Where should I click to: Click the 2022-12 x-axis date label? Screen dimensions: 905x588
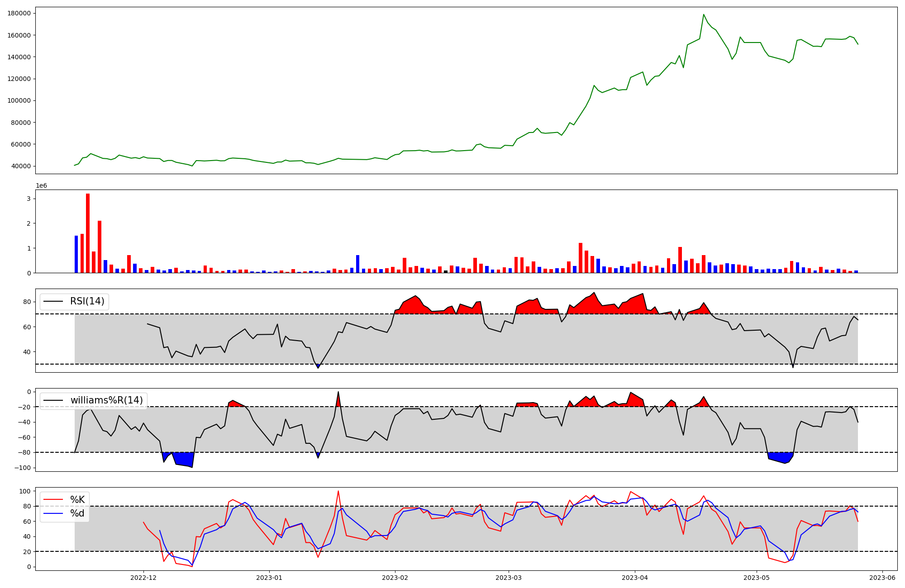coord(143,578)
